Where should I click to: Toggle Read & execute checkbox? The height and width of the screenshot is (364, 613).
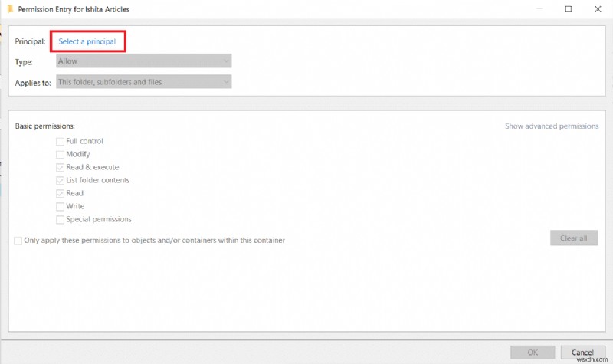click(60, 167)
